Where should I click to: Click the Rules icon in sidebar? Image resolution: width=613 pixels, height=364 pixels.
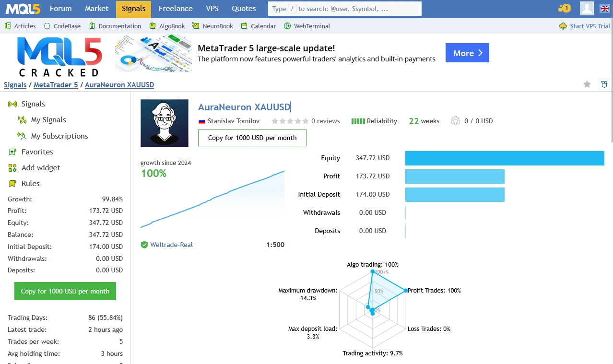click(x=12, y=184)
